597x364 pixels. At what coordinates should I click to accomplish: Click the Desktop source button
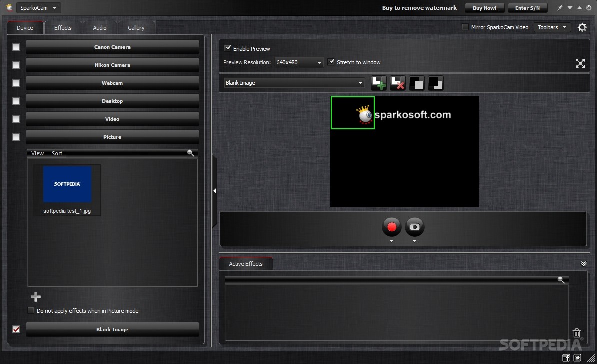point(113,101)
